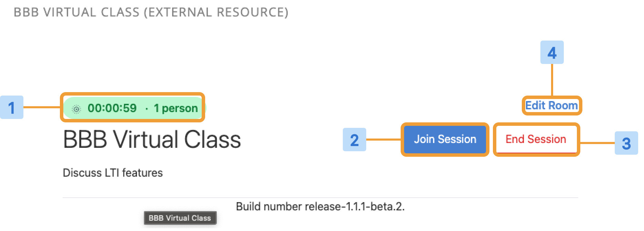Join the BBB Virtual Class session
Image resolution: width=644 pixels, height=231 pixels.
[x=445, y=139]
